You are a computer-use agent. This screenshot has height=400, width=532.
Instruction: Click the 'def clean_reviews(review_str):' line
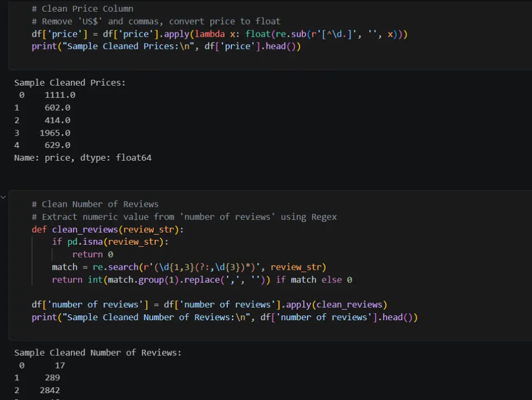coord(107,230)
